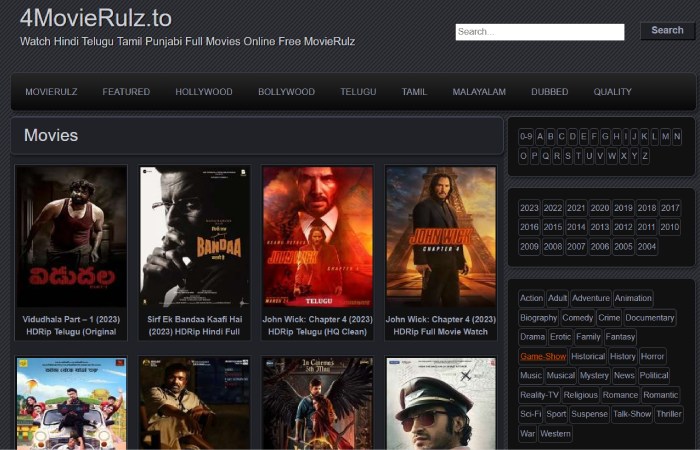Open the poster with pilot in sunglasses
700x450 pixels.
click(x=441, y=403)
